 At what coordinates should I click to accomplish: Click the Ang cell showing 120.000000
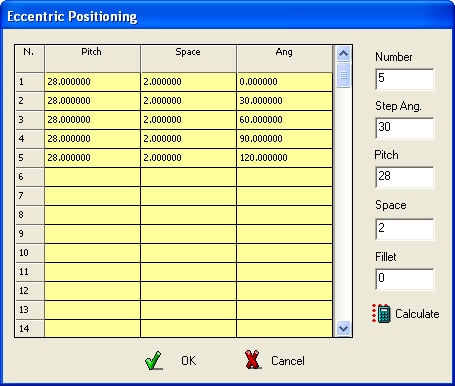click(284, 158)
